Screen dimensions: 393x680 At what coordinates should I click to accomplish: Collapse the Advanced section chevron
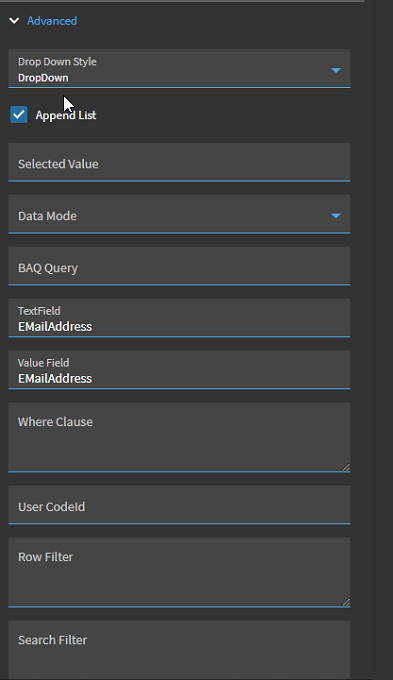[x=14, y=21]
